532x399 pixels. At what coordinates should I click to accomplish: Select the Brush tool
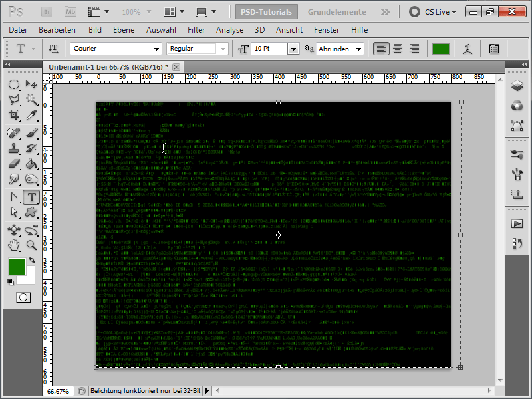[31, 133]
